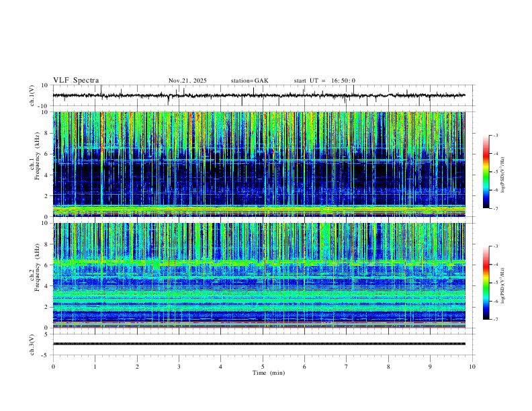Click time axis tick label "9"
532x411 pixels.
click(x=430, y=367)
